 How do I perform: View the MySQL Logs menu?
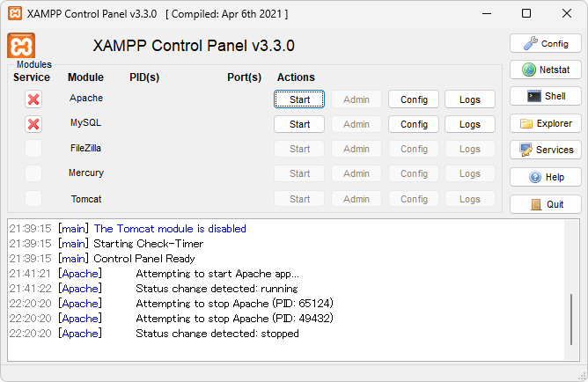(469, 124)
